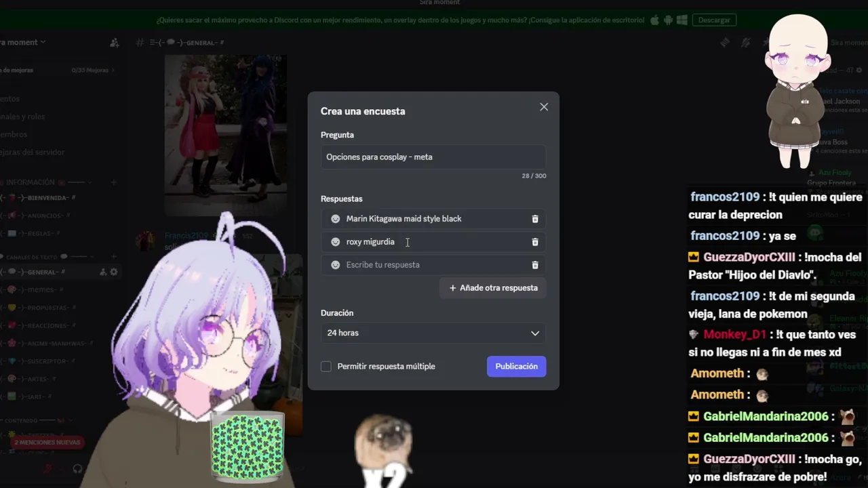Click the 28 / 300 character counter
Viewport: 868px width, 488px height.
tap(534, 176)
